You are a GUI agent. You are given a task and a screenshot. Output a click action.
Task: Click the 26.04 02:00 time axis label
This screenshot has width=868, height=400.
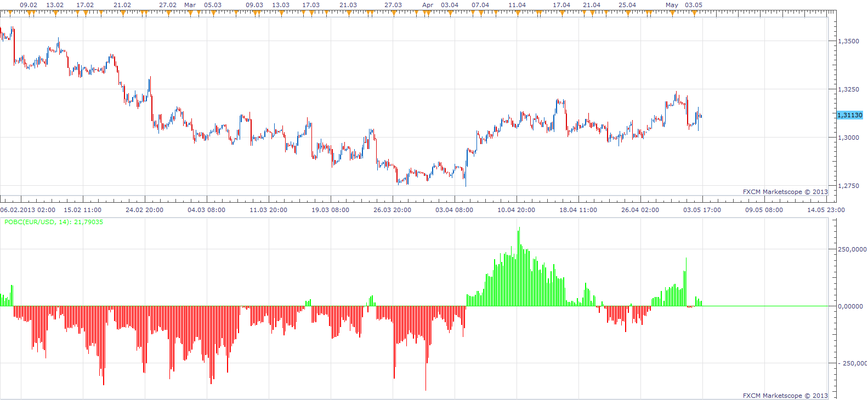pyautogui.click(x=640, y=210)
